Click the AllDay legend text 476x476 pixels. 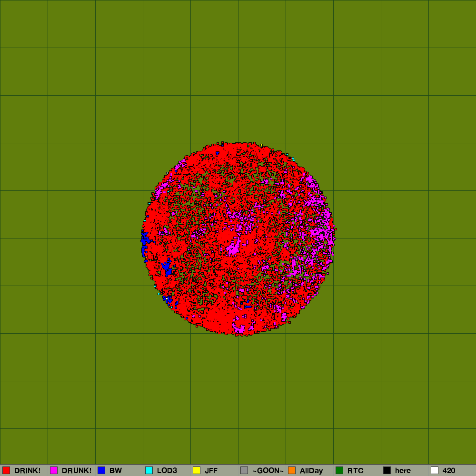pyautogui.click(x=311, y=471)
